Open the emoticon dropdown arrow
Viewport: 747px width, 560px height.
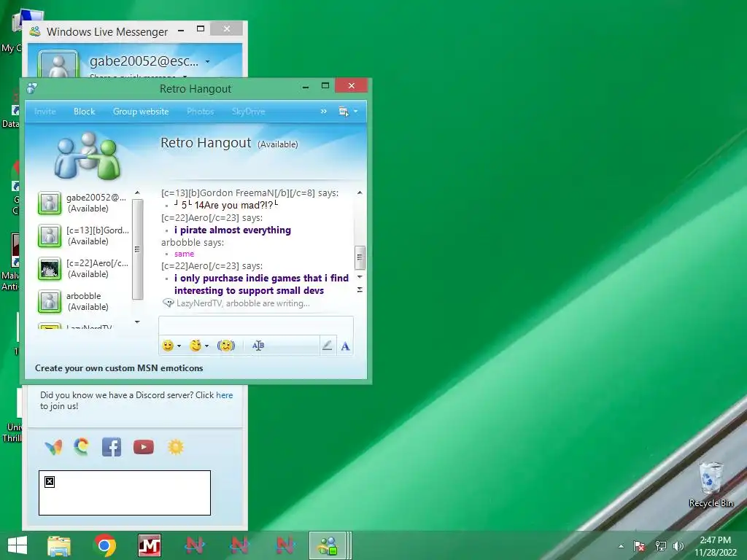pyautogui.click(x=179, y=346)
